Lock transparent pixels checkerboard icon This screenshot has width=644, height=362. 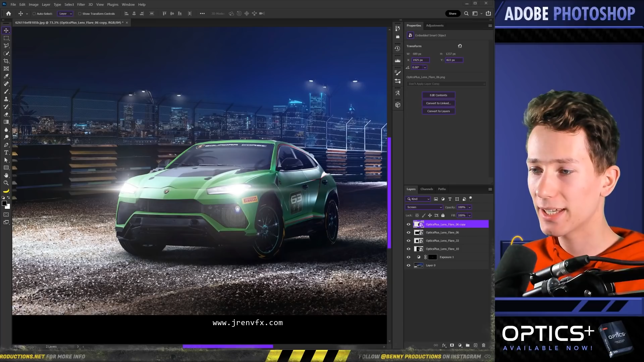pos(417,216)
